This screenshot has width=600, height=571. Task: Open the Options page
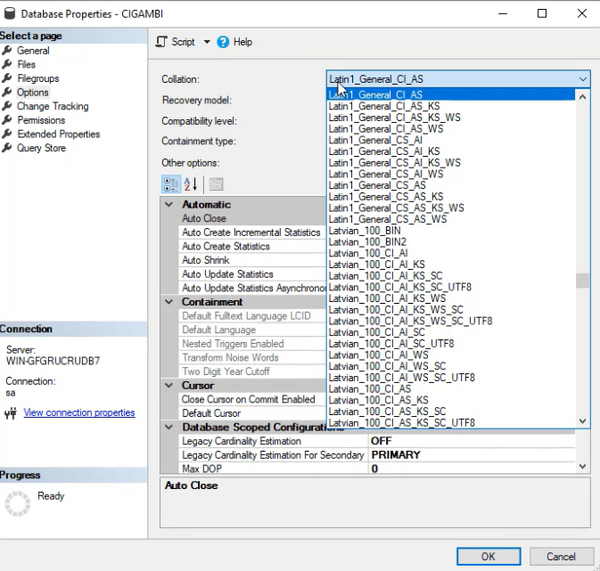pyautogui.click(x=33, y=92)
